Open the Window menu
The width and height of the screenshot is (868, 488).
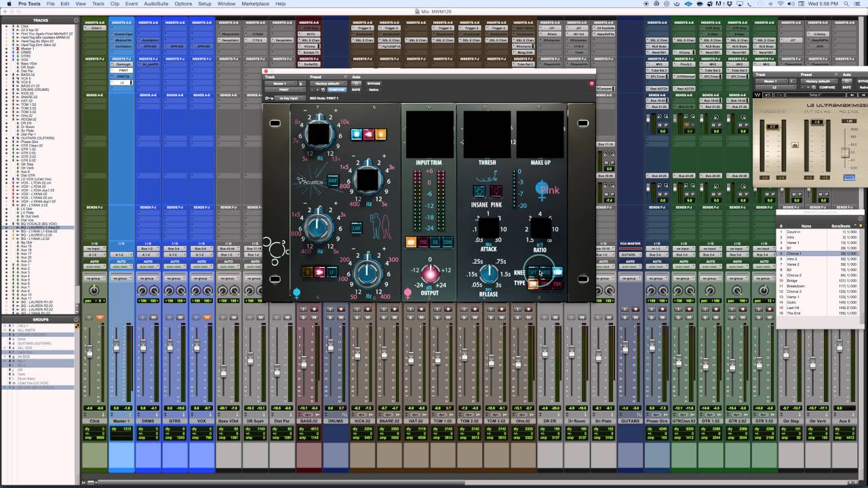click(x=226, y=4)
